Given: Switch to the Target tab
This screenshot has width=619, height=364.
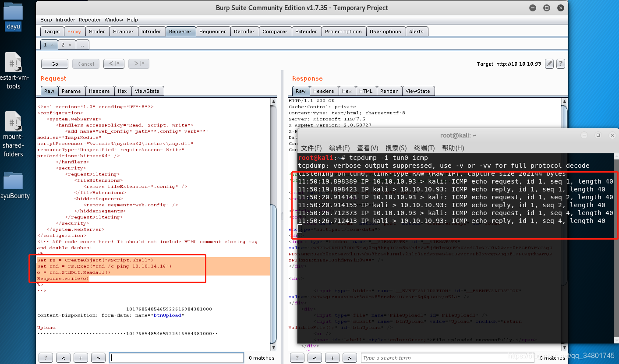Looking at the screenshot, I should pos(52,32).
